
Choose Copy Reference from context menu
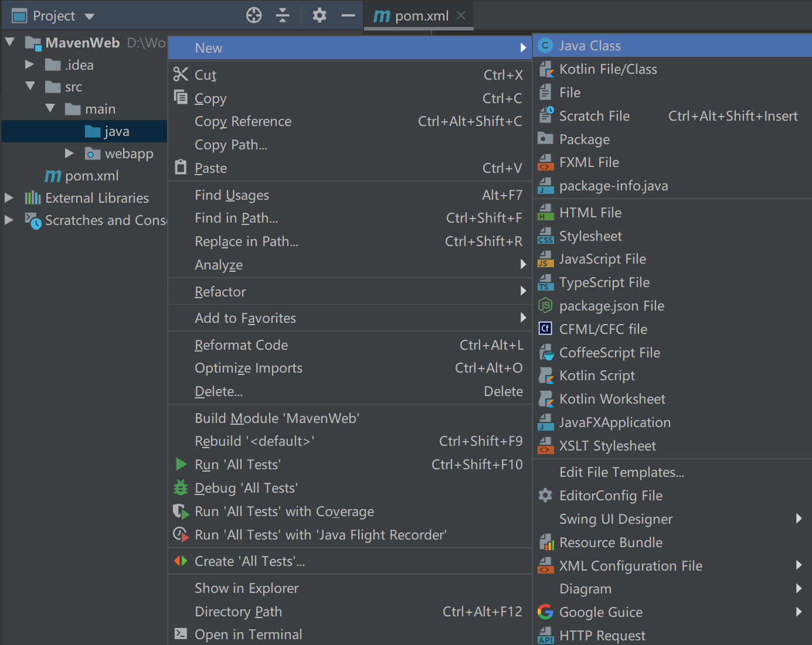pos(350,121)
